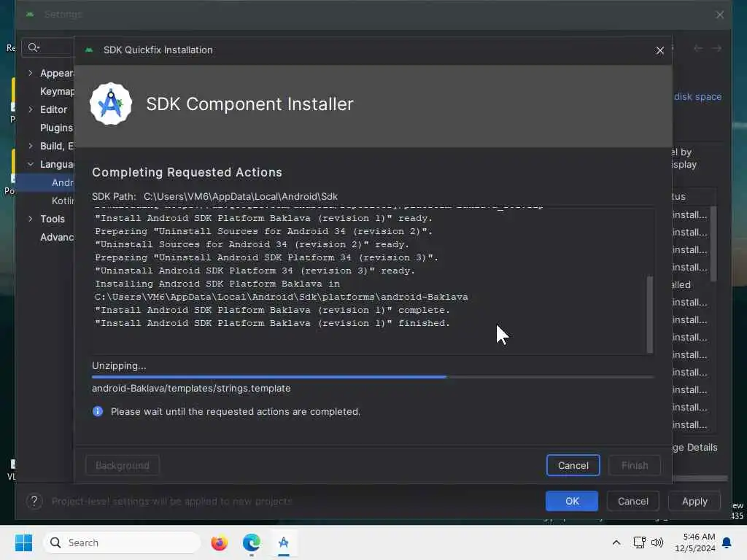Expand the Tools settings category
This screenshot has width=747, height=560.
[31, 219]
